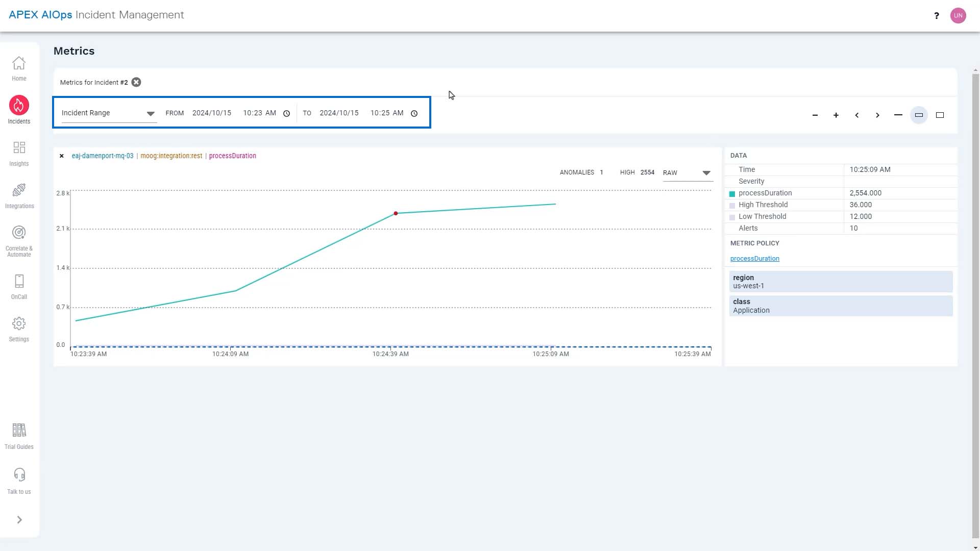Image resolution: width=980 pixels, height=551 pixels.
Task: Shift time range forward with right chevron
Action: click(x=877, y=115)
